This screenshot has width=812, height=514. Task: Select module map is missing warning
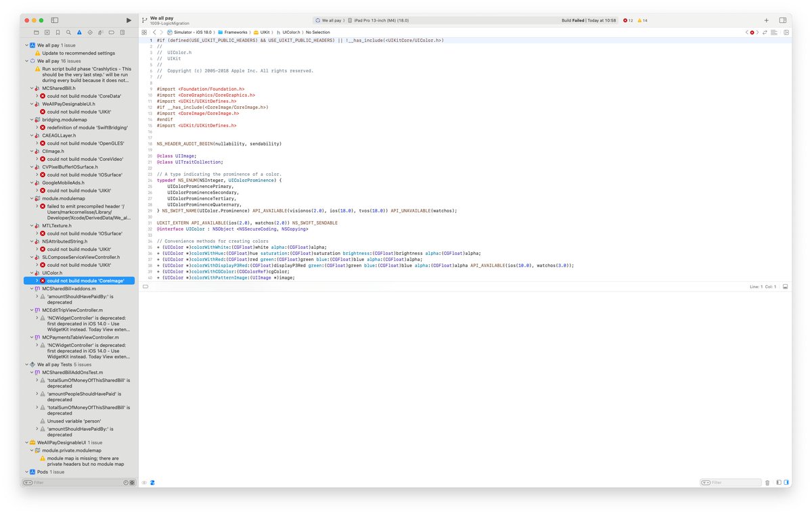tap(85, 461)
